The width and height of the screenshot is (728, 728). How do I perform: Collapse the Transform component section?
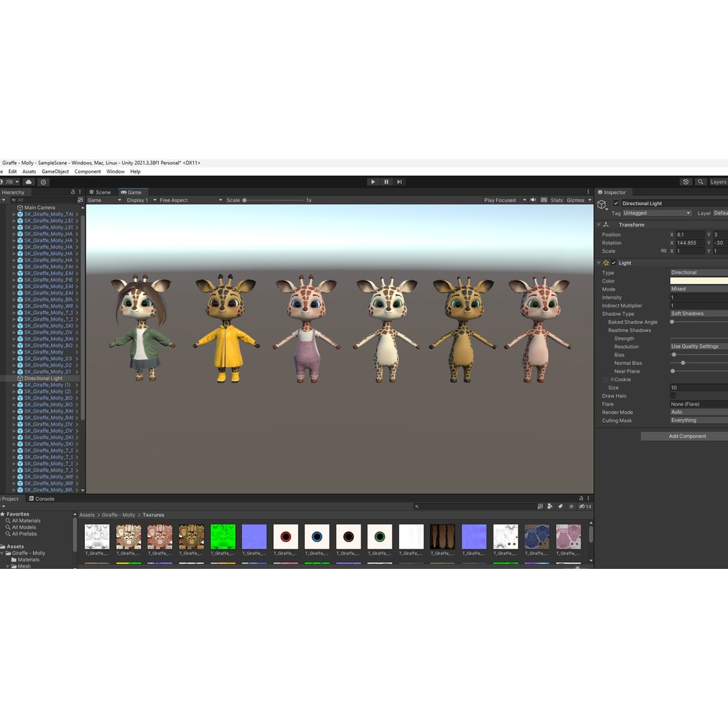599,224
